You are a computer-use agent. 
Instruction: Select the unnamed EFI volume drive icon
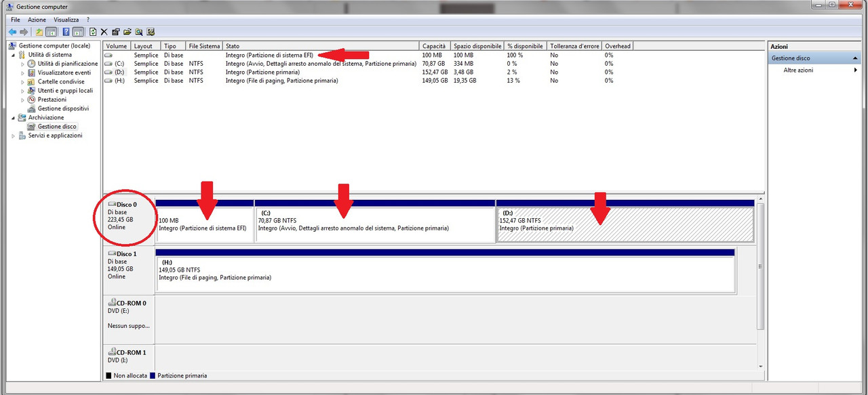pos(108,55)
